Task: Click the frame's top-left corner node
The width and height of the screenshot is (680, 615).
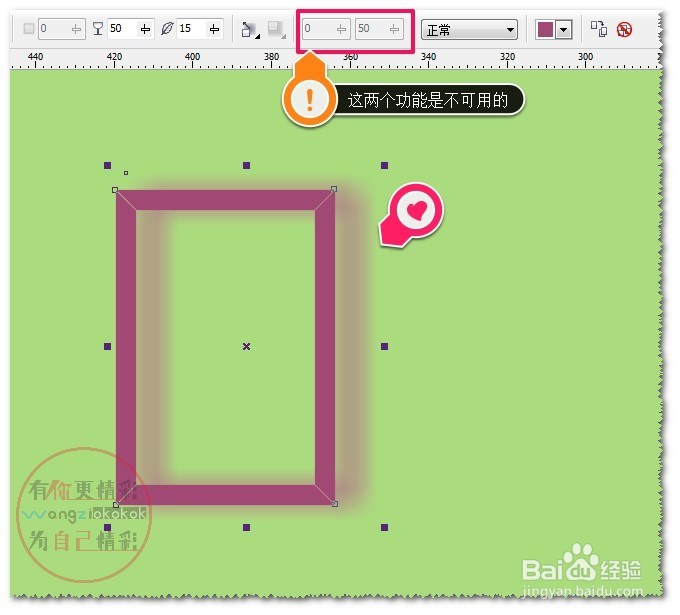Action: coord(115,190)
